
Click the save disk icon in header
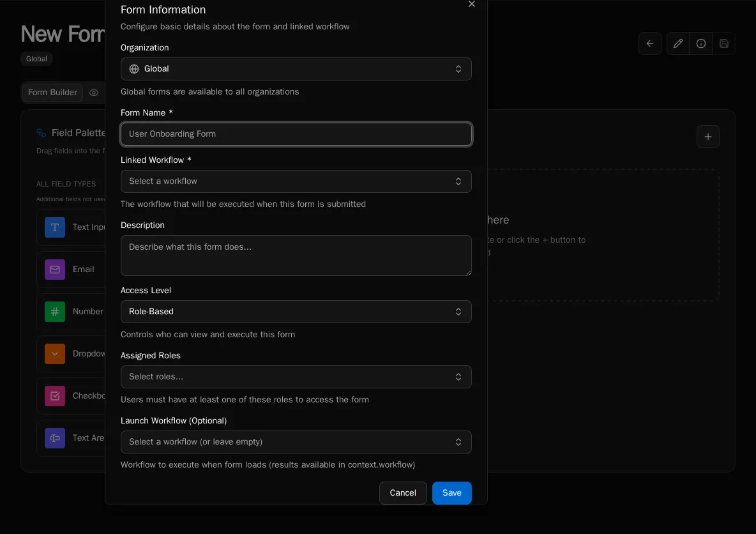pyautogui.click(x=723, y=43)
